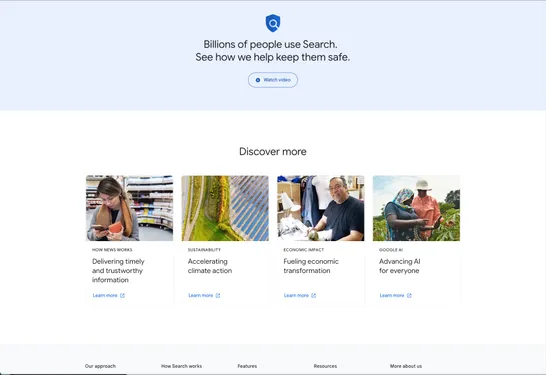Click the blue shield search icon
This screenshot has height=375, width=546.
273,23
